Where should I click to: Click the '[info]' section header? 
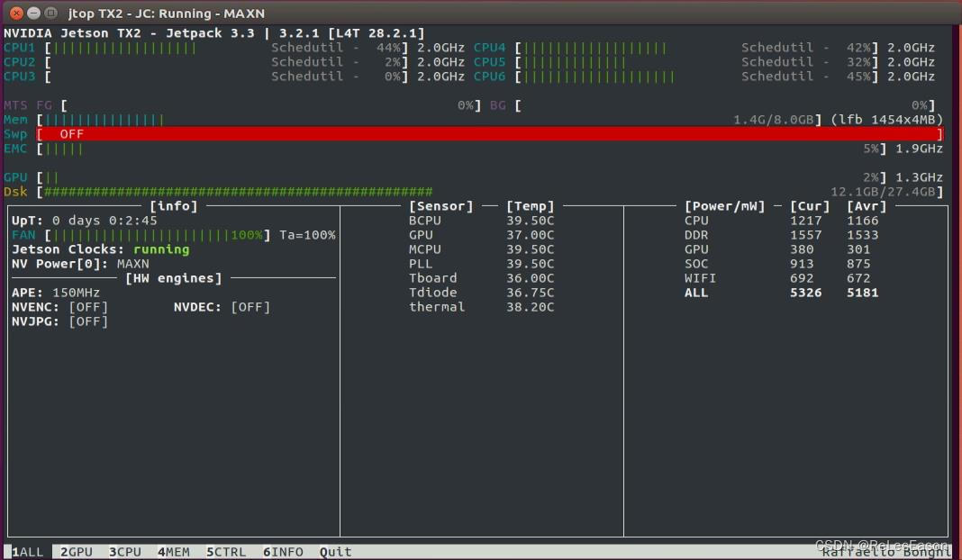point(174,206)
